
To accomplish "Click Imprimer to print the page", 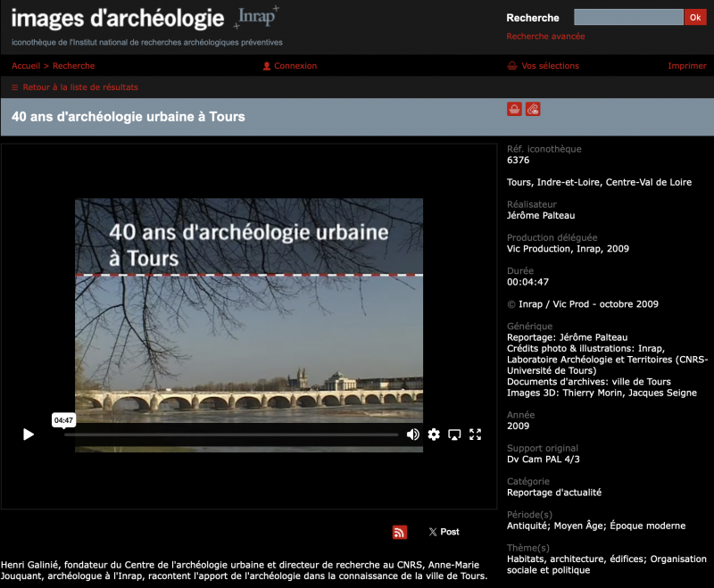I will pyautogui.click(x=686, y=66).
